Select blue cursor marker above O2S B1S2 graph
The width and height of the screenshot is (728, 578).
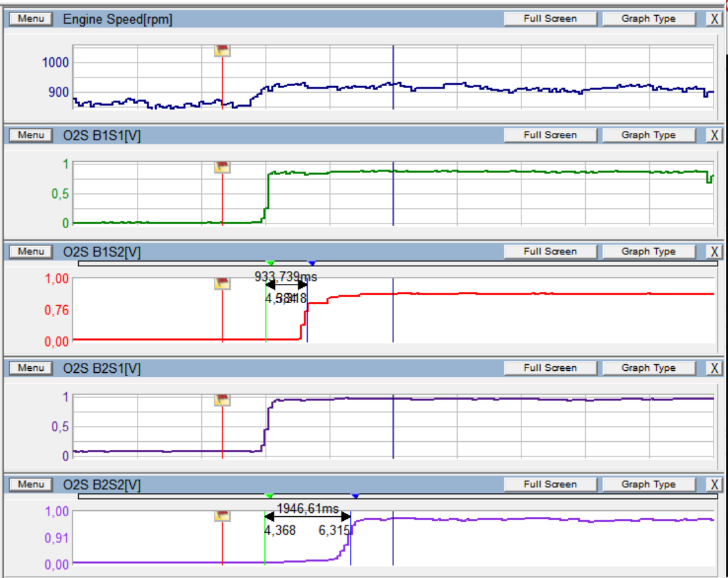[x=312, y=263]
